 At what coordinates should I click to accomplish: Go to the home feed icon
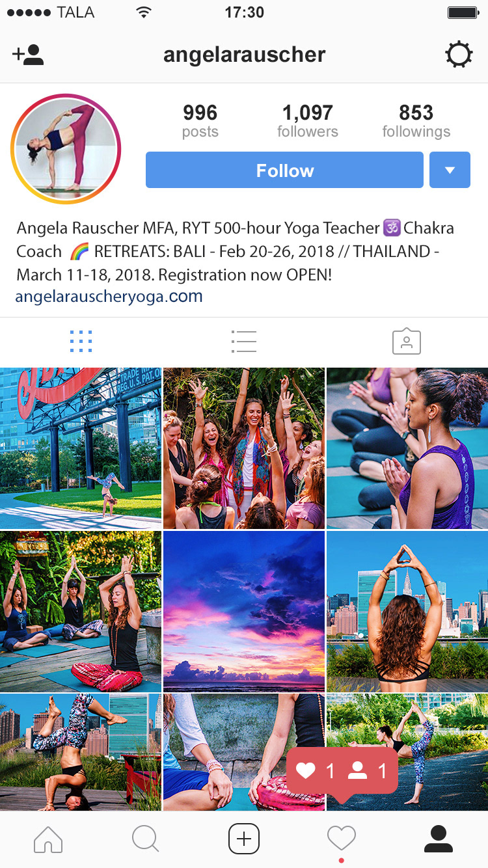pyautogui.click(x=48, y=839)
